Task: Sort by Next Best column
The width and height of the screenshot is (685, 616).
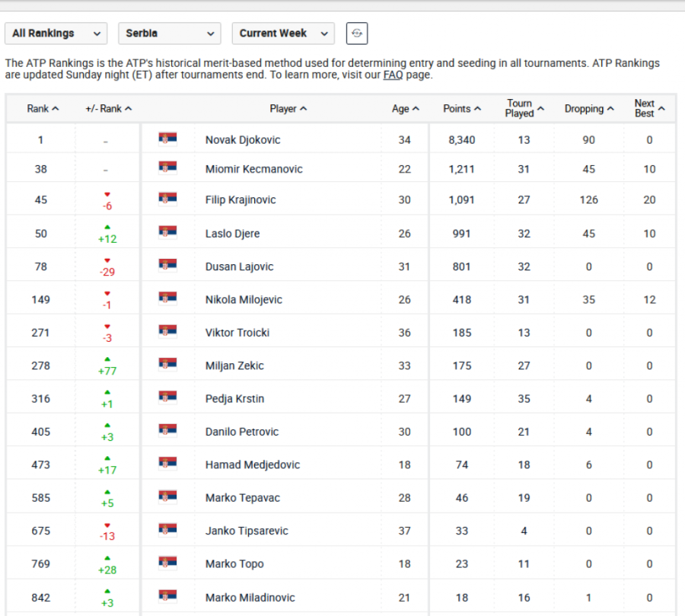Action: [x=649, y=109]
